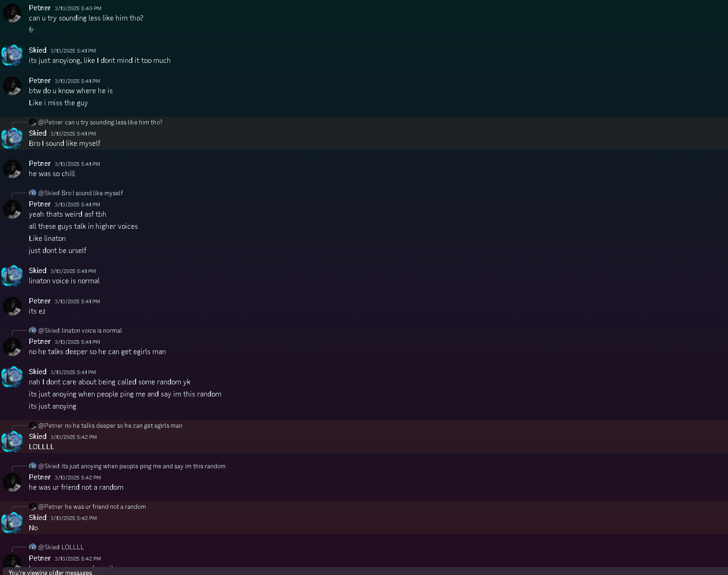The width and height of the screenshot is (728, 575).
Task: Open Skied's avatar next to 'its just anoyiong' message
Action: coord(12,55)
